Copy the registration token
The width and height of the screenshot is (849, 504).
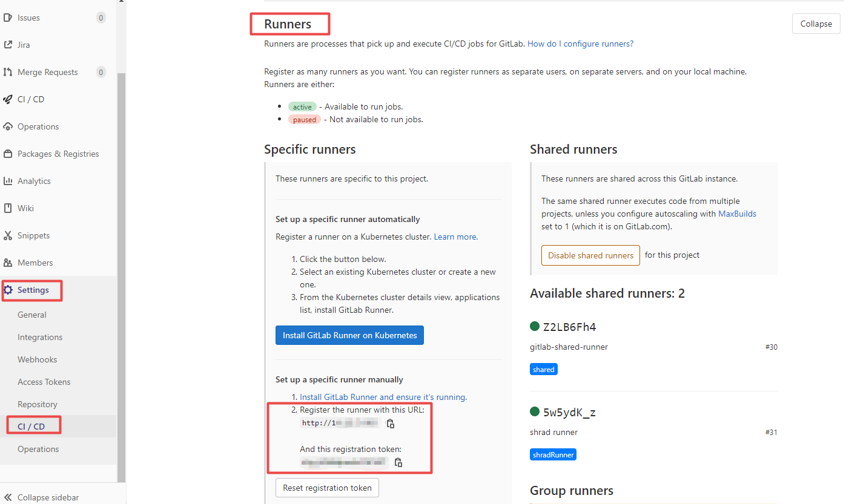398,462
